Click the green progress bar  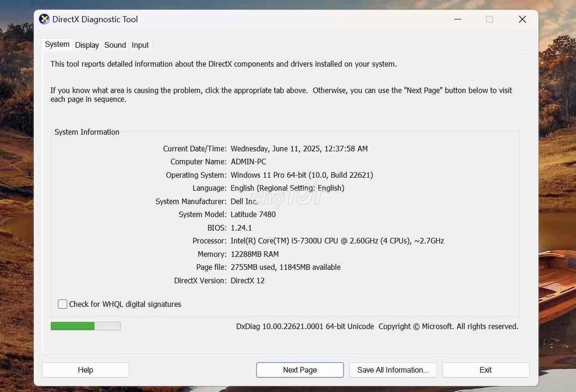[x=85, y=326]
